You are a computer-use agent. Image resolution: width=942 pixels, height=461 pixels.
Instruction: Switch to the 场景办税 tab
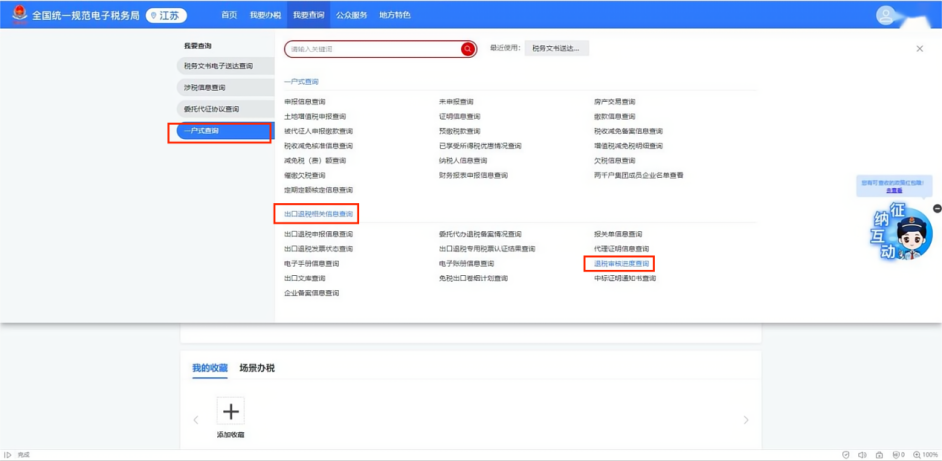pos(256,368)
